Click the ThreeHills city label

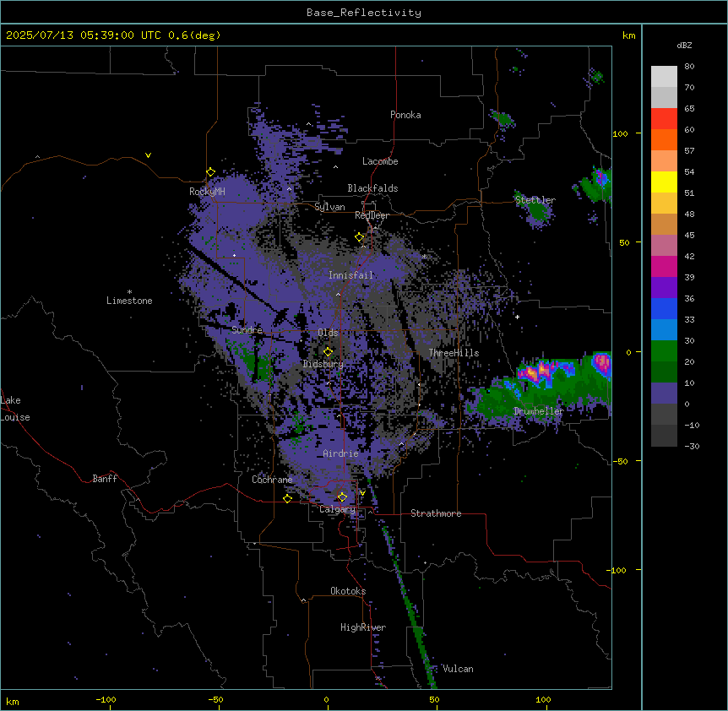(x=454, y=353)
